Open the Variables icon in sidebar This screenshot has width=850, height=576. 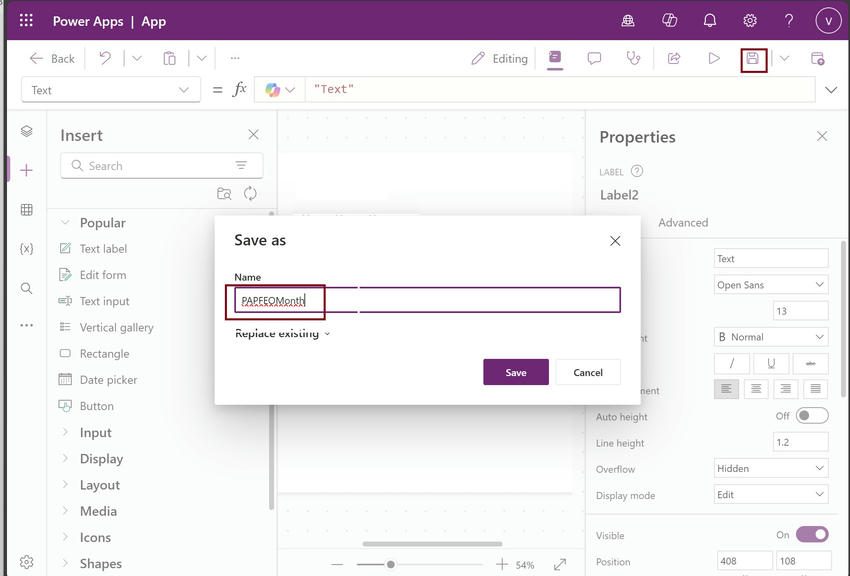pyautogui.click(x=26, y=249)
